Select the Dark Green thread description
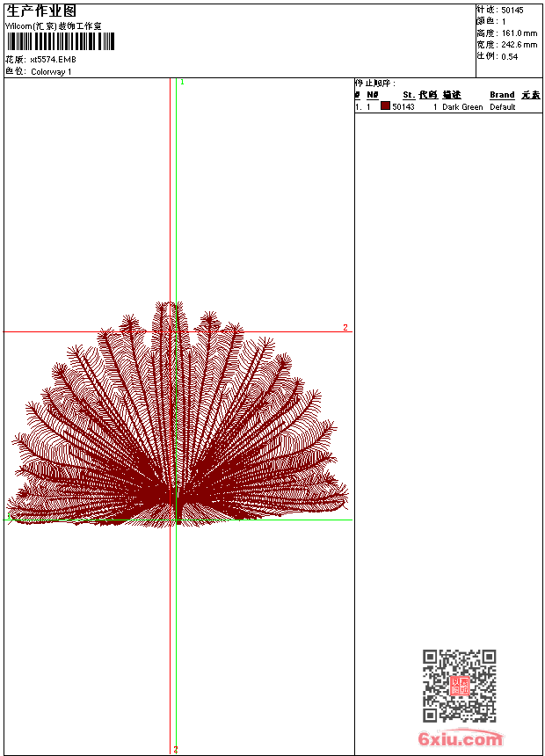The height and width of the screenshot is (756, 545). pos(462,107)
